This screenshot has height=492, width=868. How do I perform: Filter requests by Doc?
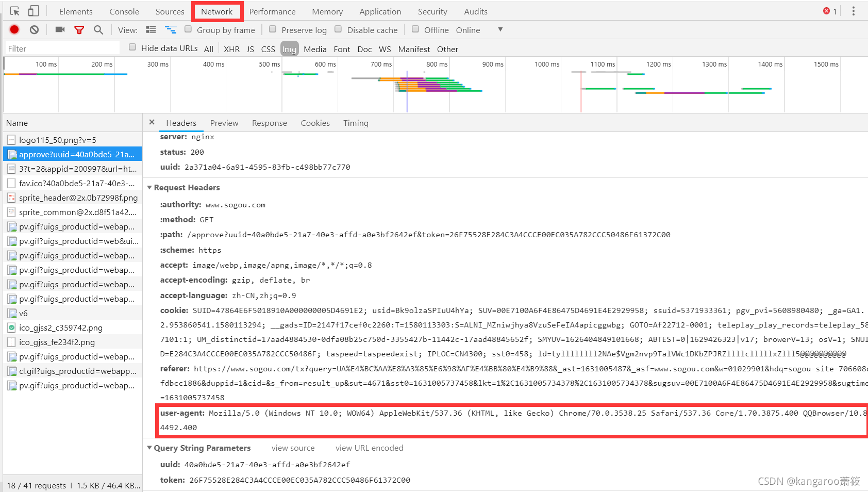tap(364, 49)
